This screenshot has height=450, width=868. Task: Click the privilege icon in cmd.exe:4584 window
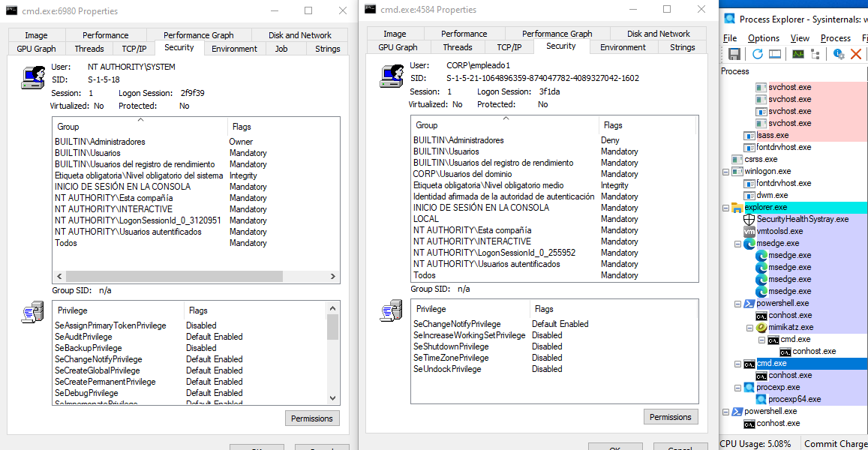click(x=392, y=310)
